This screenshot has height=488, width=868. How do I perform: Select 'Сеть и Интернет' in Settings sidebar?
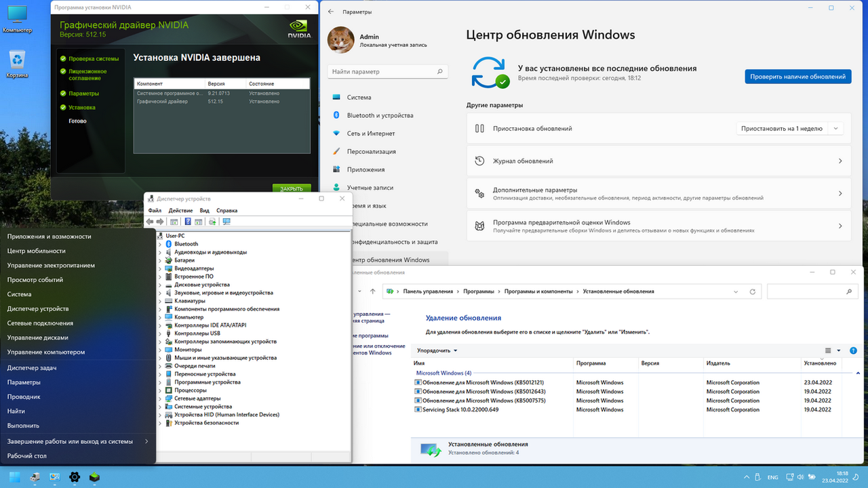coord(371,134)
